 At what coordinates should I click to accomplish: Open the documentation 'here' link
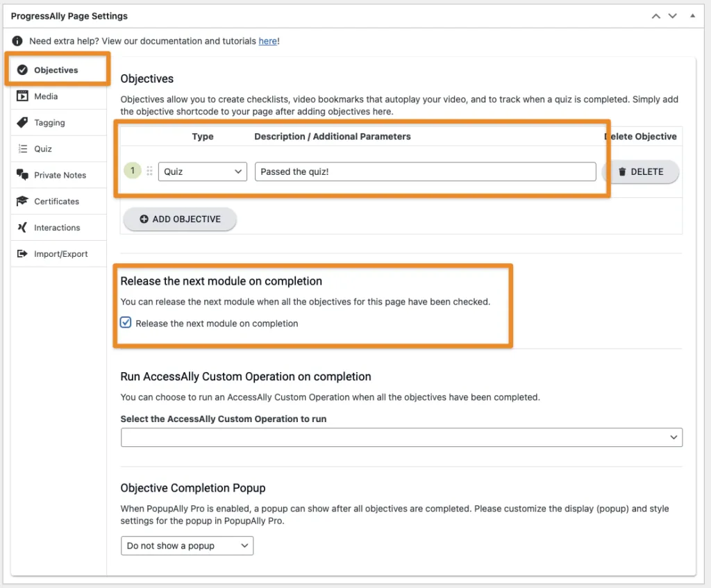[267, 41]
